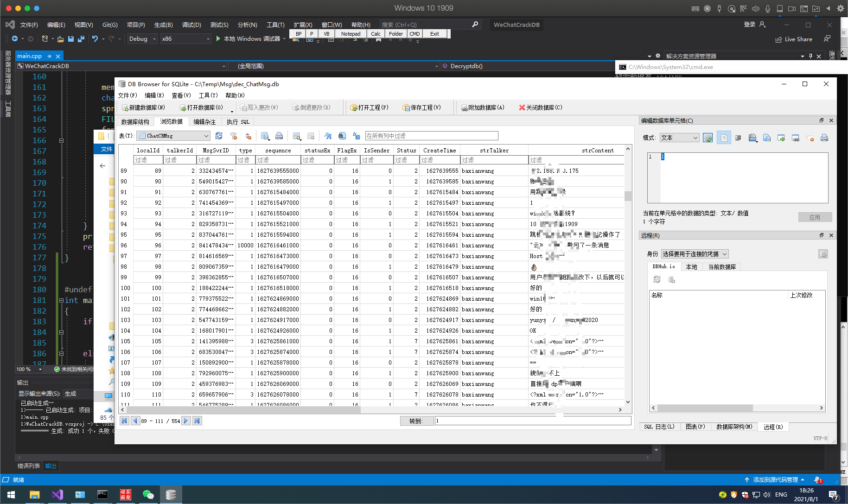Click the strTalker column header

coord(494,151)
